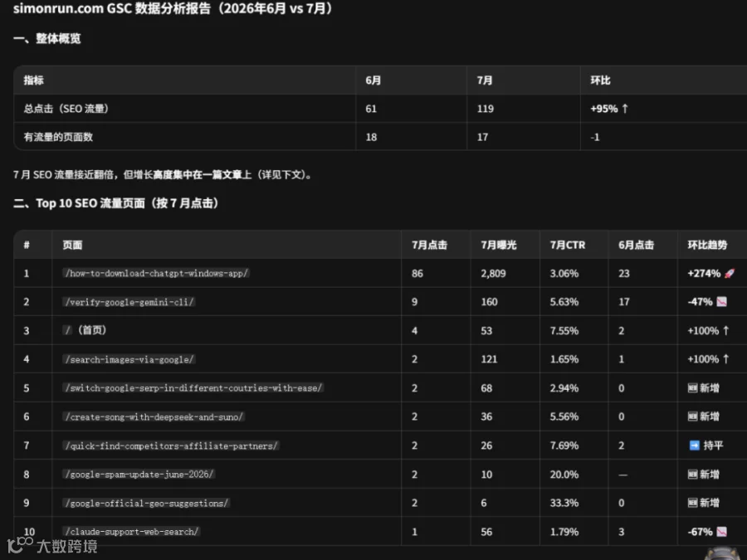Click the 一、整体概览 section heading
This screenshot has width=747, height=560.
(47, 38)
